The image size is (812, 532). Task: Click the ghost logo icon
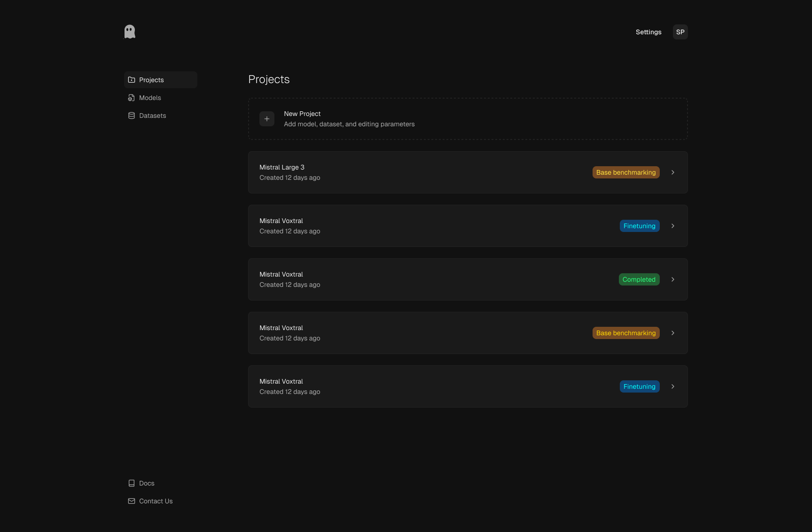point(130,31)
